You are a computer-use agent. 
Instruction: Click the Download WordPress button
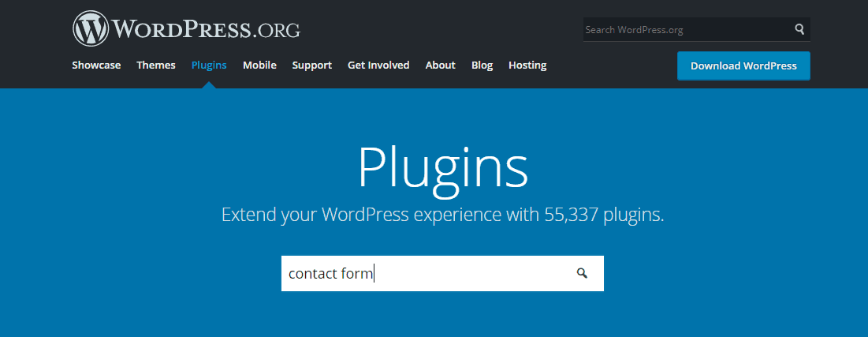tap(743, 66)
